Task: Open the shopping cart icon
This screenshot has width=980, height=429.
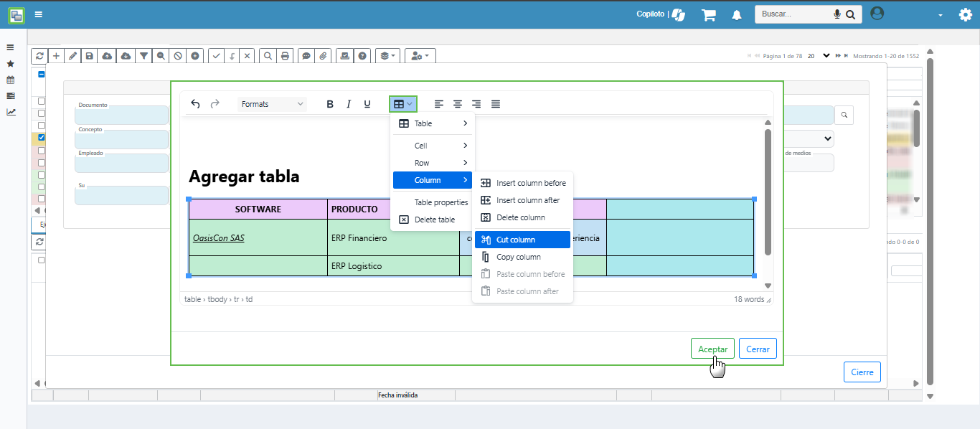Action: 709,15
